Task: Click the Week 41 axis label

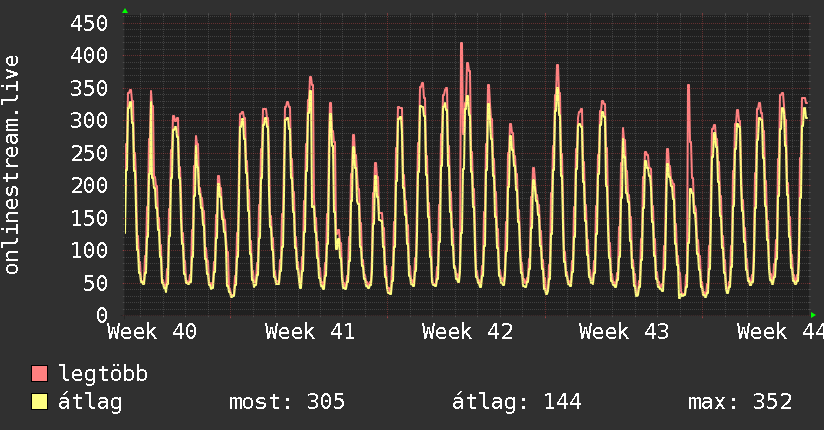Action: [310, 332]
